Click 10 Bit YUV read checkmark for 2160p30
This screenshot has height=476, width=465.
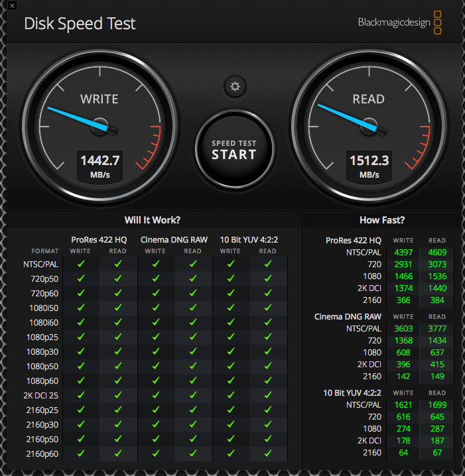tap(268, 424)
